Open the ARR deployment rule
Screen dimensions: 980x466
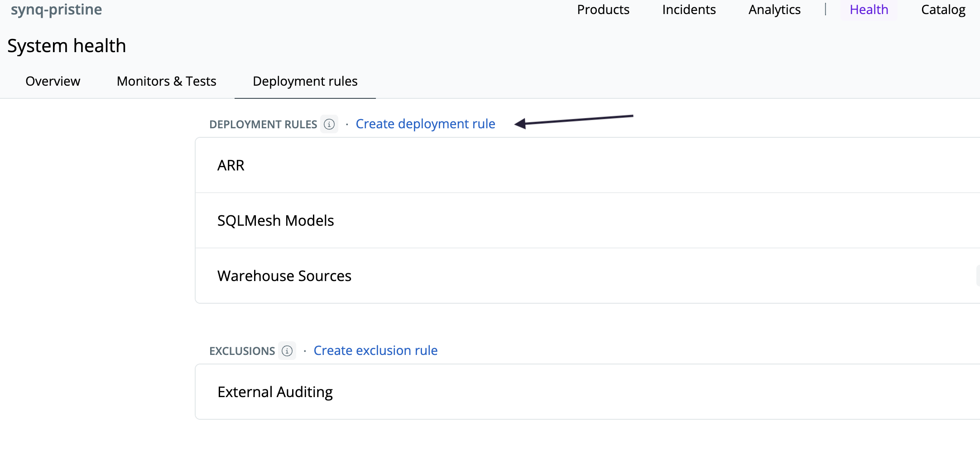point(231,165)
